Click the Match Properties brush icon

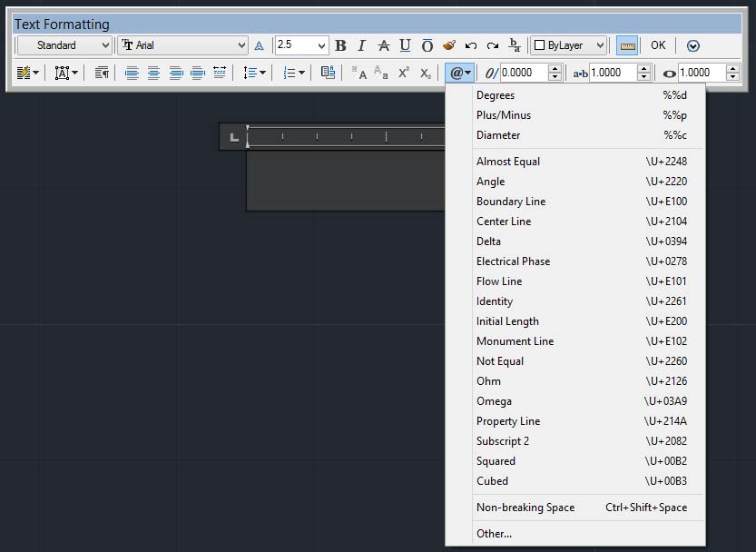pyautogui.click(x=449, y=45)
